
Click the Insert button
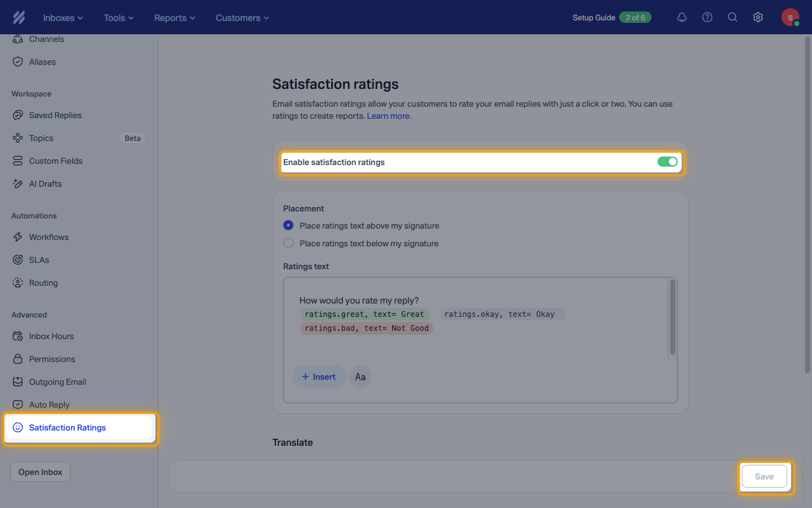(319, 377)
